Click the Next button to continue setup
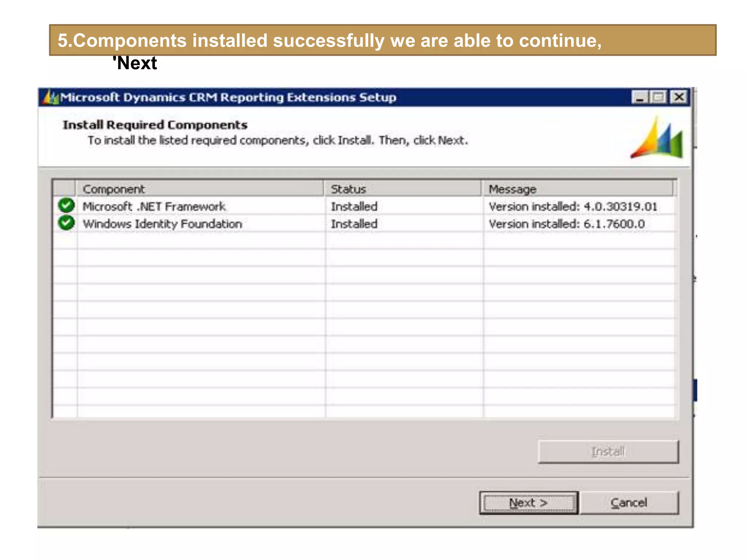This screenshot has height=560, width=747. 529,503
